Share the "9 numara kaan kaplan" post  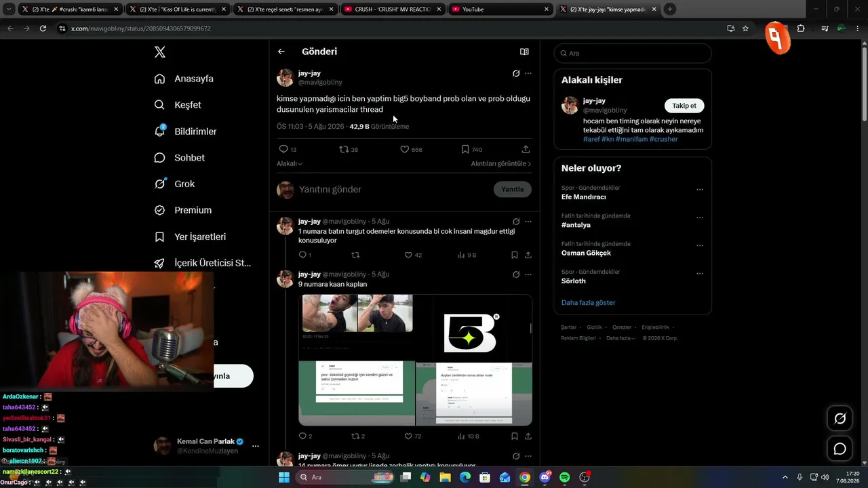(x=528, y=436)
